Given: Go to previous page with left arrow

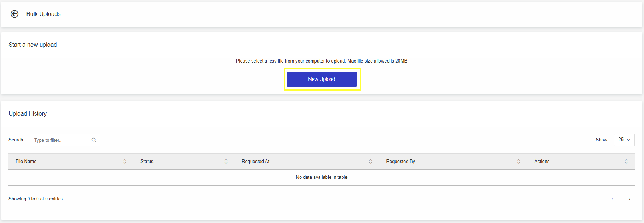Looking at the screenshot, I should tap(613, 199).
